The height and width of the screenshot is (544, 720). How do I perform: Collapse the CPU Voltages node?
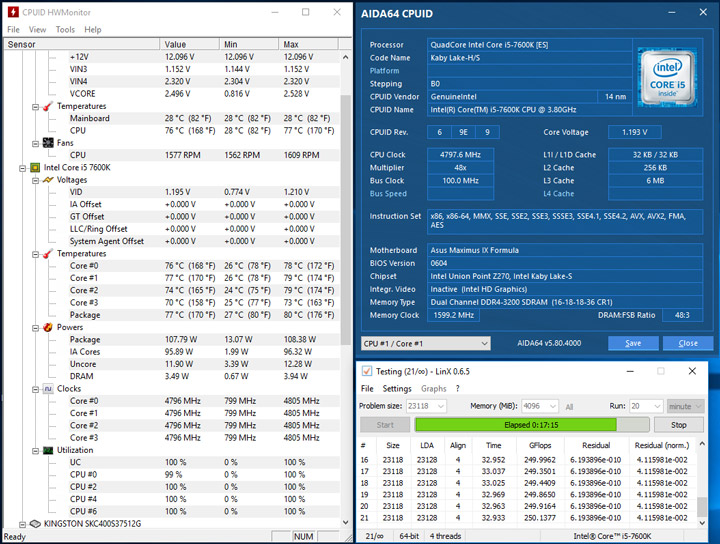click(35, 180)
